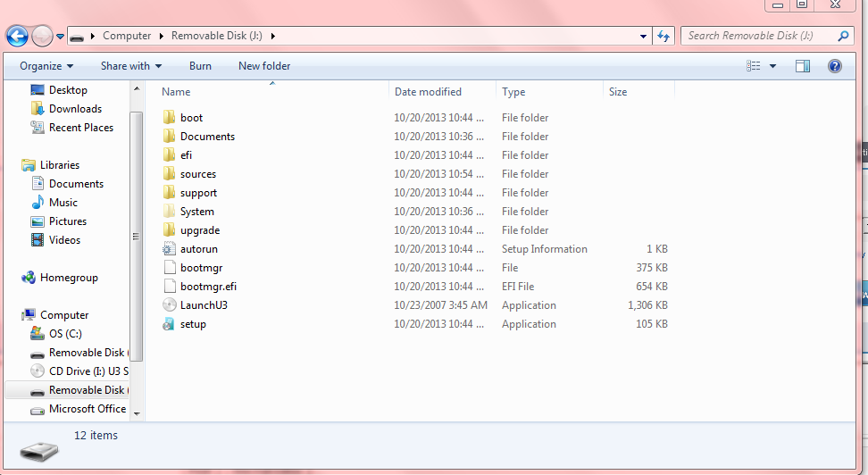Viewport: 868px width, 475px height.
Task: Open OS (C:) drive
Action: pyautogui.click(x=65, y=334)
